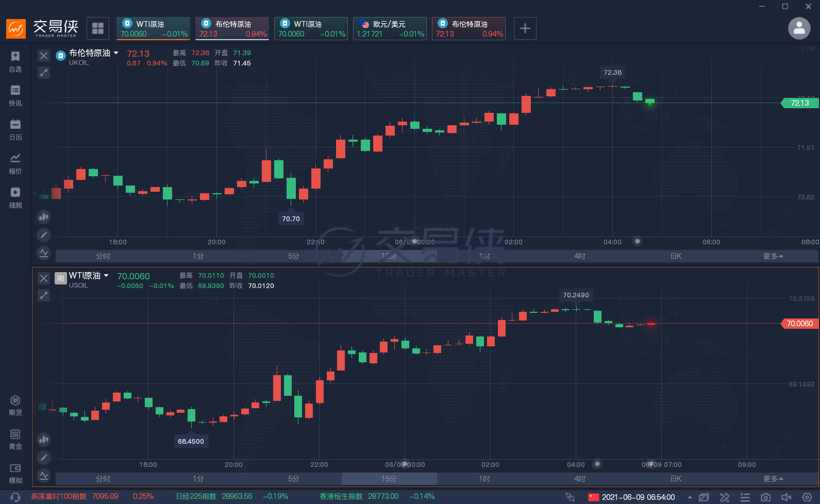Viewport: 820px width, 504px height.
Task: Expand the WTI原油 symbol dropdown
Action: (x=106, y=276)
